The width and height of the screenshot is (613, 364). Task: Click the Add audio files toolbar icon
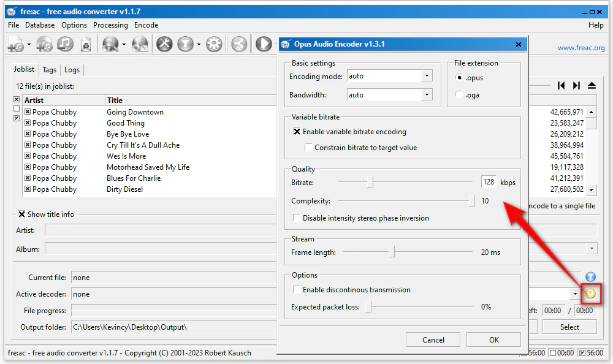click(x=15, y=44)
